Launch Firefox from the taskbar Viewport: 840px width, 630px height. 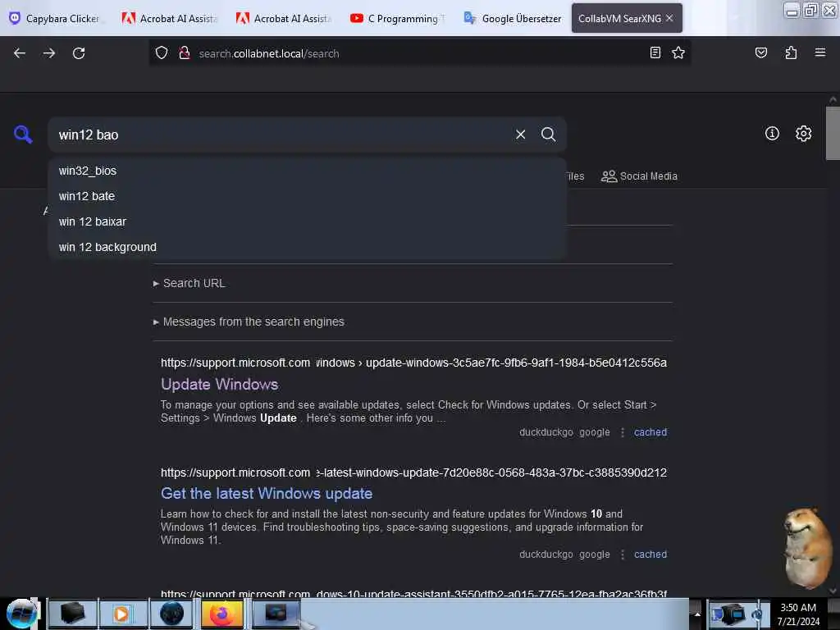[x=221, y=614]
